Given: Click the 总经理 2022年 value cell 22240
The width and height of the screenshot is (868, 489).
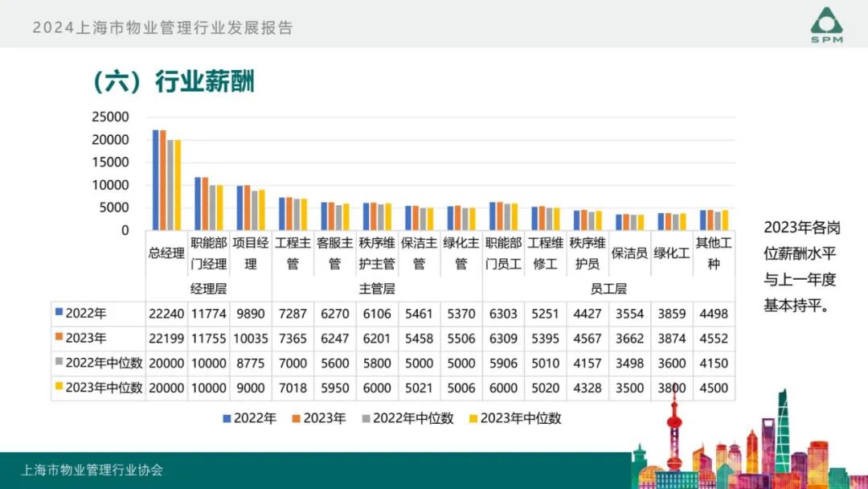Looking at the screenshot, I should tap(166, 314).
